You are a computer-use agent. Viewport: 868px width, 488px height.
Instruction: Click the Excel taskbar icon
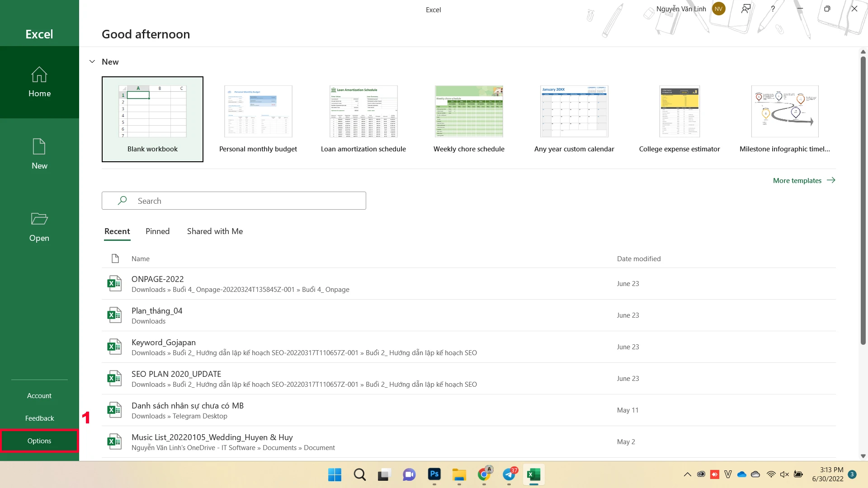pos(534,474)
